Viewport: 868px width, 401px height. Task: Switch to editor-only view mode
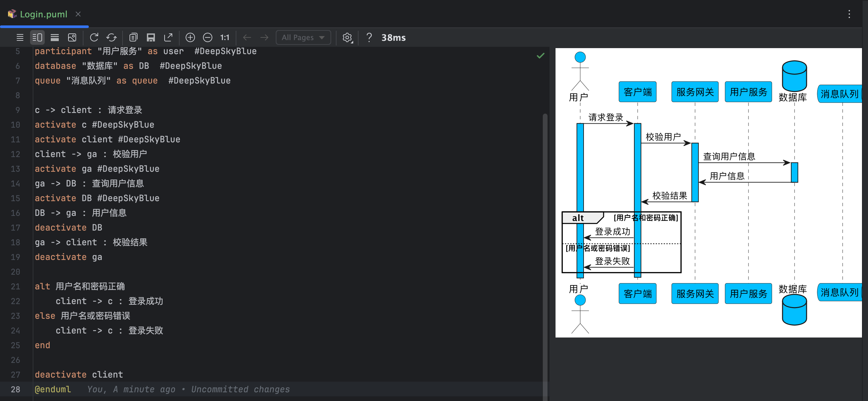click(20, 37)
